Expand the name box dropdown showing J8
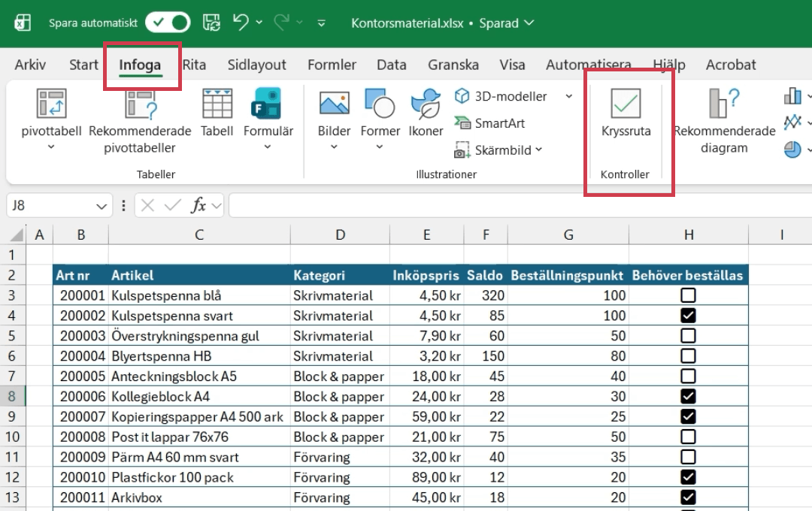812x511 pixels. pyautogui.click(x=102, y=205)
